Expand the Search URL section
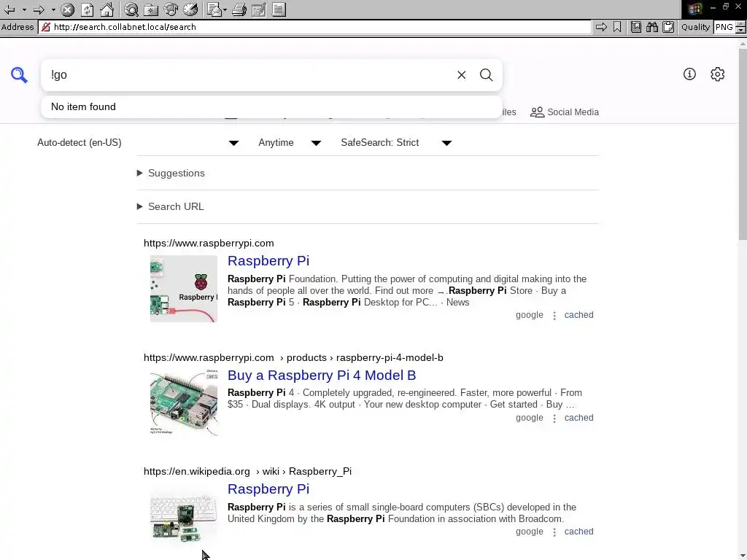 coord(171,206)
